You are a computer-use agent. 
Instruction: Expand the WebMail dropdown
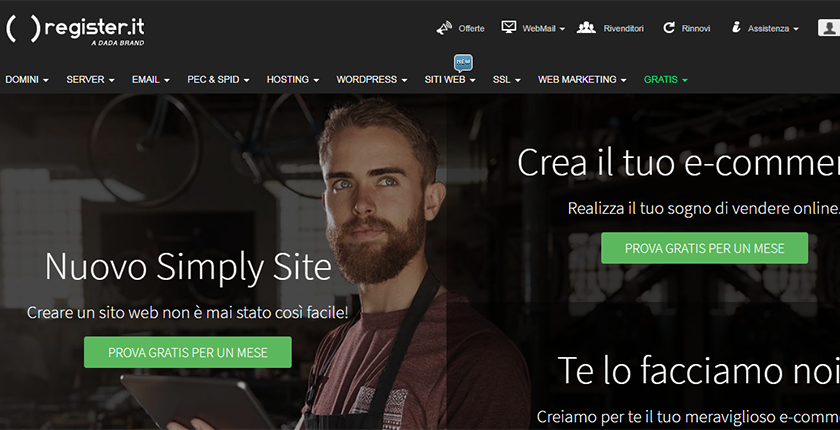[544, 29]
